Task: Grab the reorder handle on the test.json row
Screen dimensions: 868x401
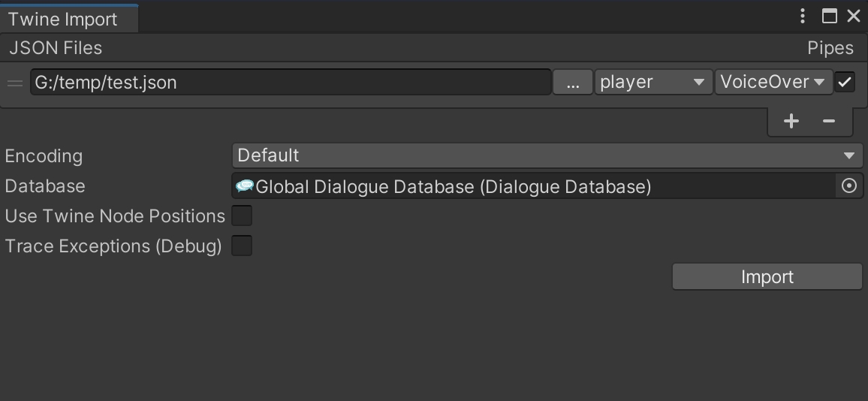Action: pyautogui.click(x=14, y=83)
